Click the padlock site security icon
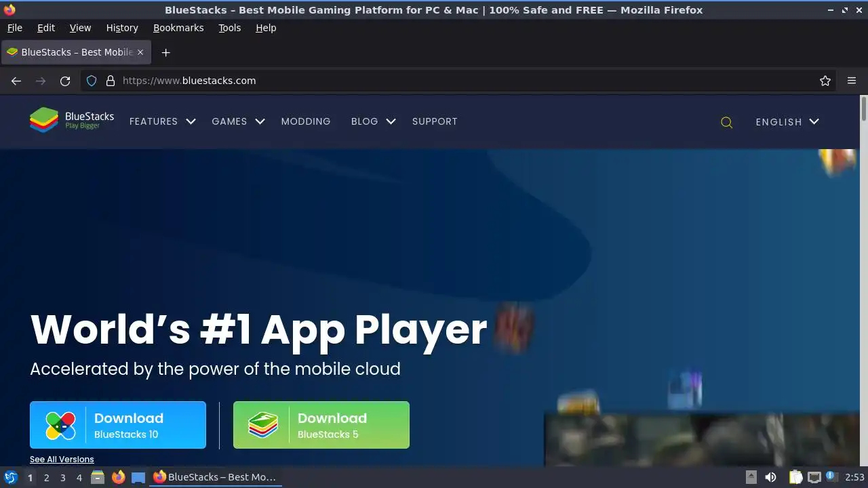 click(111, 81)
